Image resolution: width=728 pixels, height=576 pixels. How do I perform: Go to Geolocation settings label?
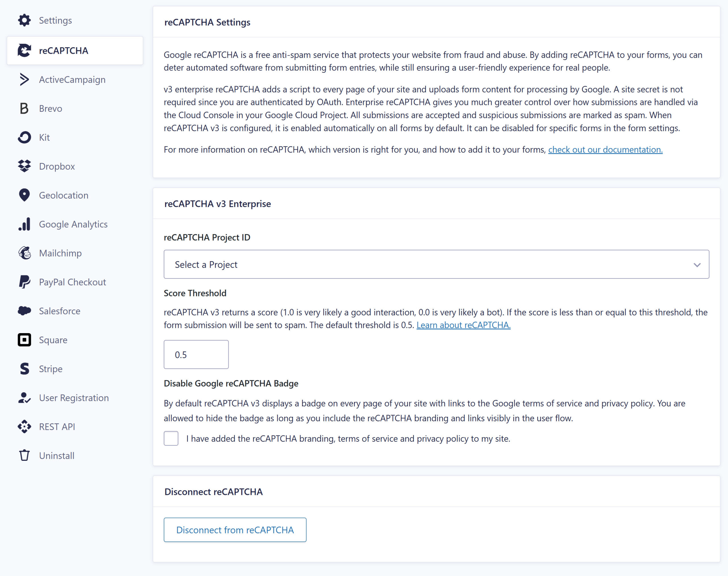(x=64, y=195)
